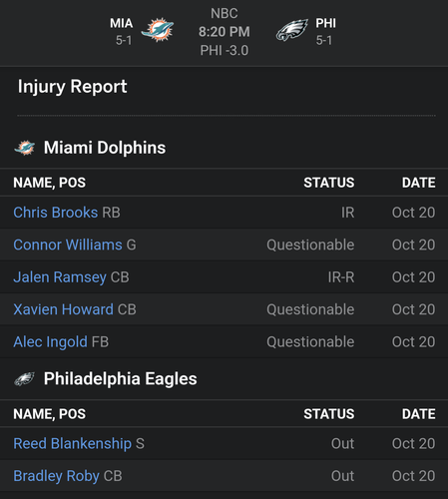Select Jalen Ramsey player link
Screen dimensions: 448x499
pyautogui.click(x=60, y=277)
